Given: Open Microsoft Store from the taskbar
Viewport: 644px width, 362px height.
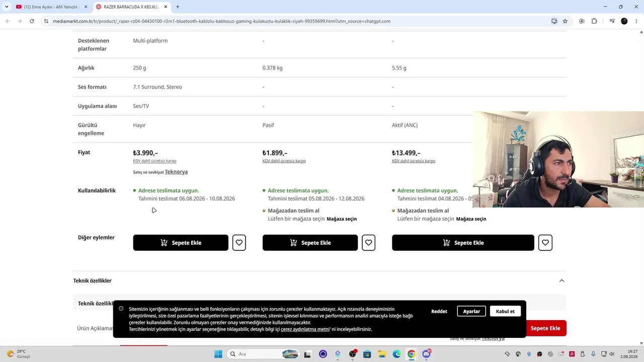Looking at the screenshot, I should pos(367,354).
